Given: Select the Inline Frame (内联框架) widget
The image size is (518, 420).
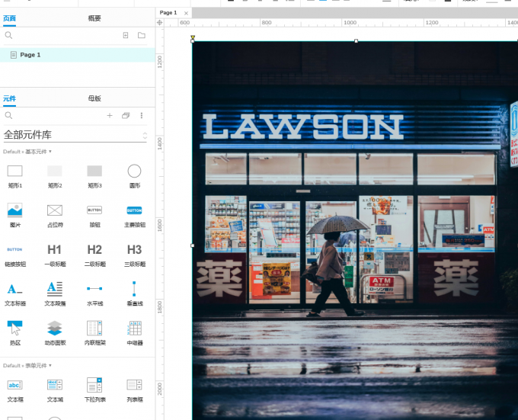Looking at the screenshot, I should pyautogui.click(x=94, y=333).
